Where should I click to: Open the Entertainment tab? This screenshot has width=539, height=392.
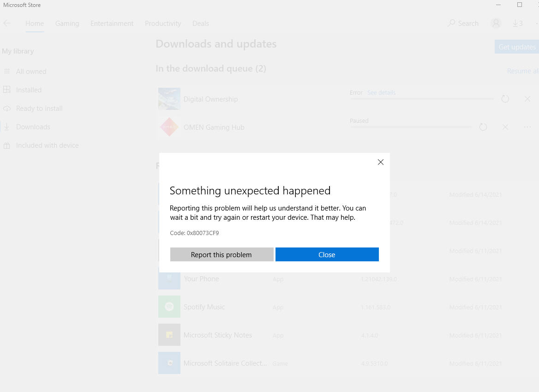click(x=112, y=24)
